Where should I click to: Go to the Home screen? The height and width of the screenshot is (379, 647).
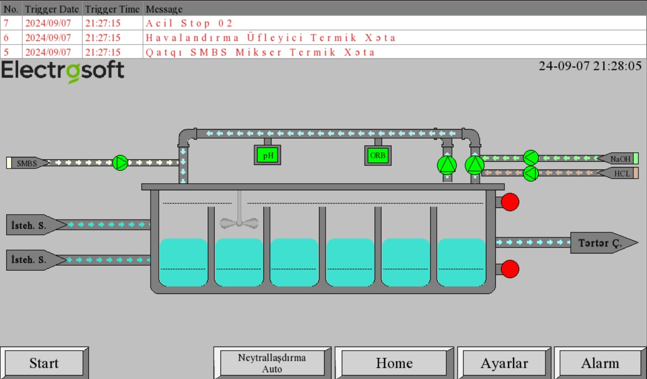(394, 363)
